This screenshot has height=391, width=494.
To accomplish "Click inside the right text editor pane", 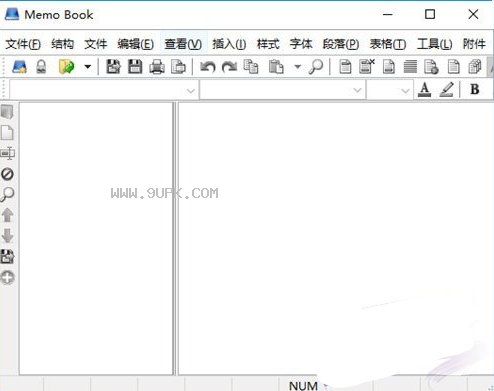I will point(336,238).
